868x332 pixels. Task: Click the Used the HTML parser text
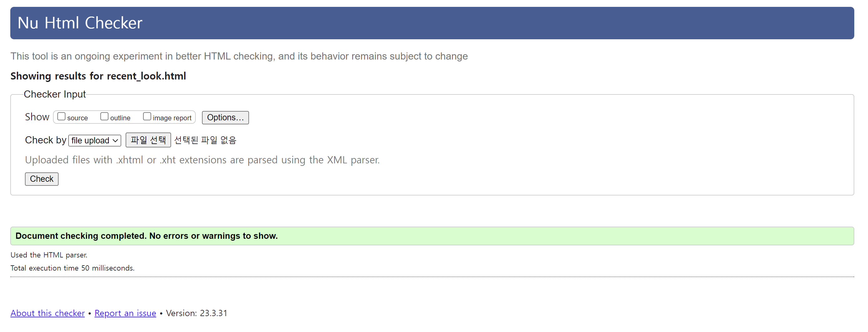point(49,255)
